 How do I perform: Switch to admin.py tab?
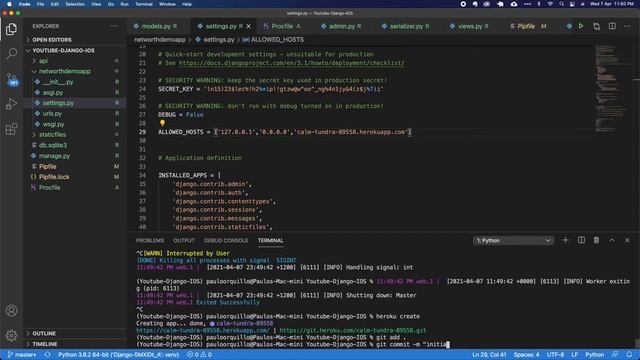tap(342, 26)
